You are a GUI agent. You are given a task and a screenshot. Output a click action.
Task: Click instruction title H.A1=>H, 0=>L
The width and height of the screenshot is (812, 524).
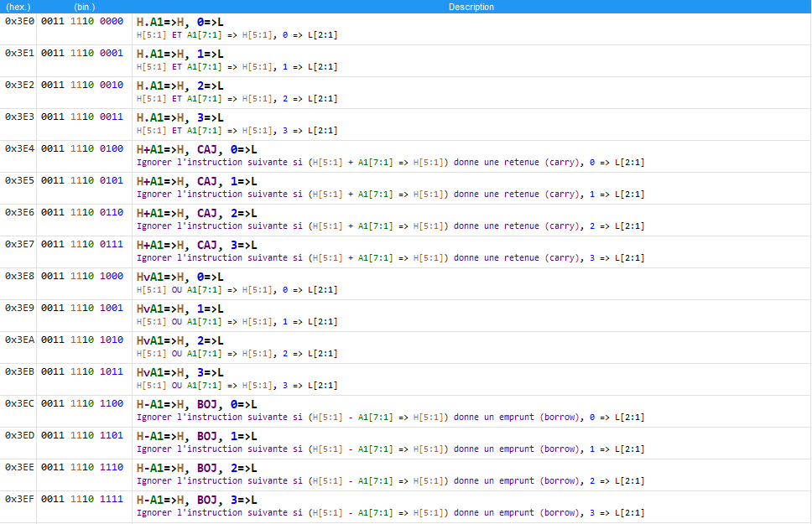[180, 23]
